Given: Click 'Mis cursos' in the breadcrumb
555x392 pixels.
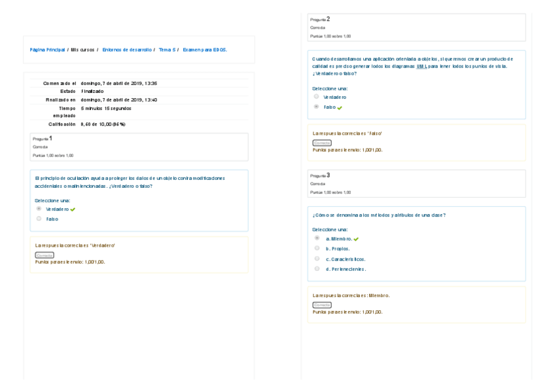Looking at the screenshot, I should 82,50.
